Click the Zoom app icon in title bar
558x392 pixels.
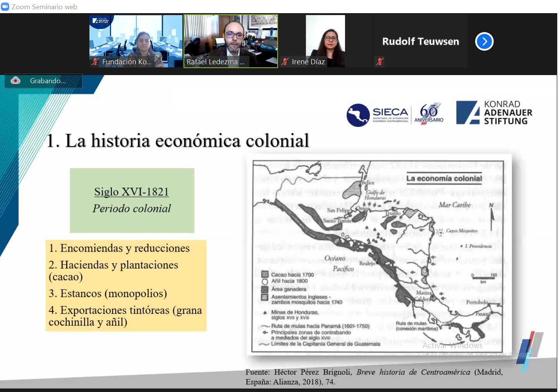coord(5,7)
